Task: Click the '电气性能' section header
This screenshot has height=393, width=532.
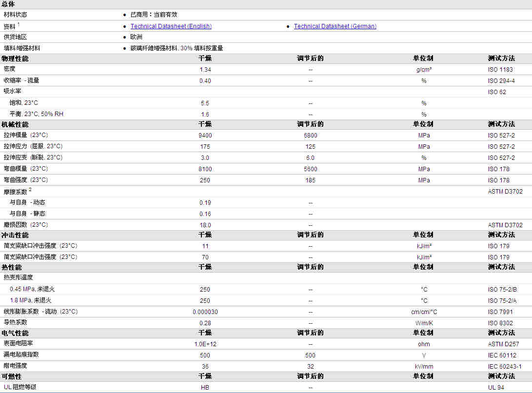Action: 15,333
